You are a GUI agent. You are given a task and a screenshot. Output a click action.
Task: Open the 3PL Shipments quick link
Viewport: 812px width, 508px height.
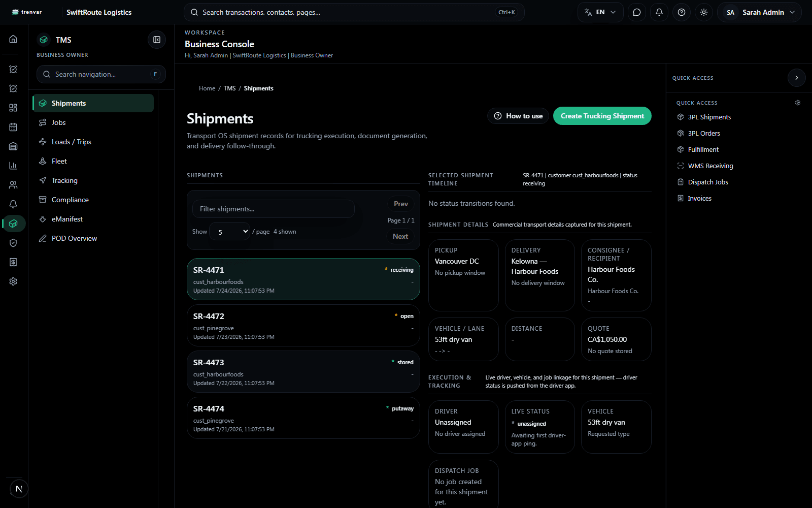tap(709, 117)
